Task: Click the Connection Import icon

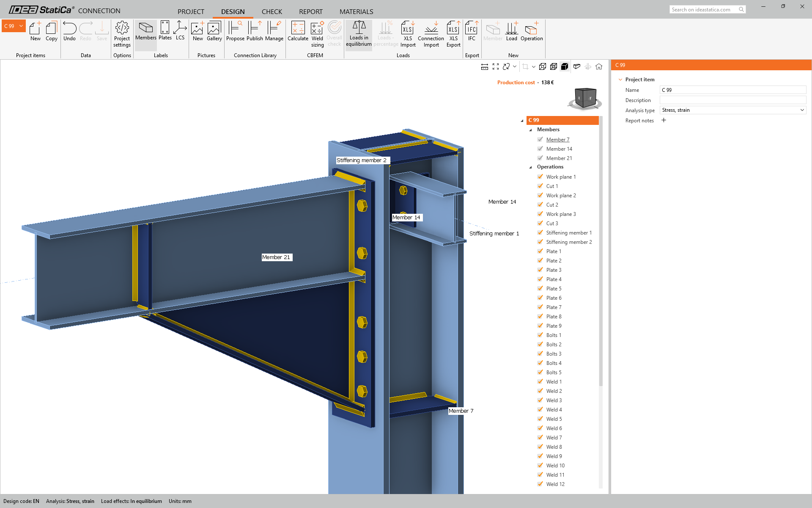Action: pos(431,34)
